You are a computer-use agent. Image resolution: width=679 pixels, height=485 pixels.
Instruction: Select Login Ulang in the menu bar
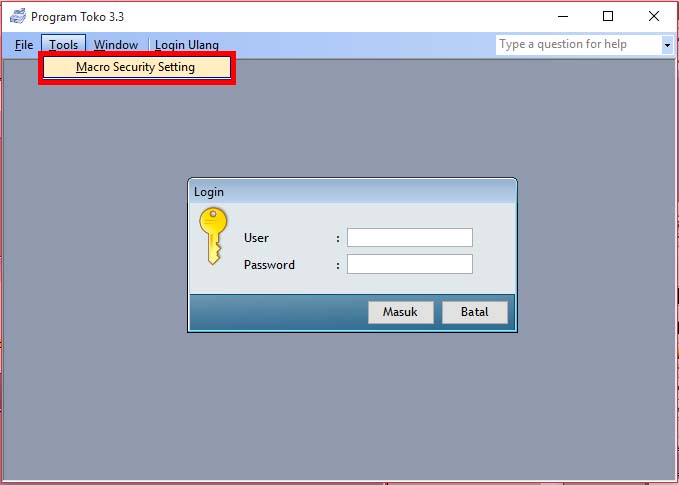click(187, 45)
